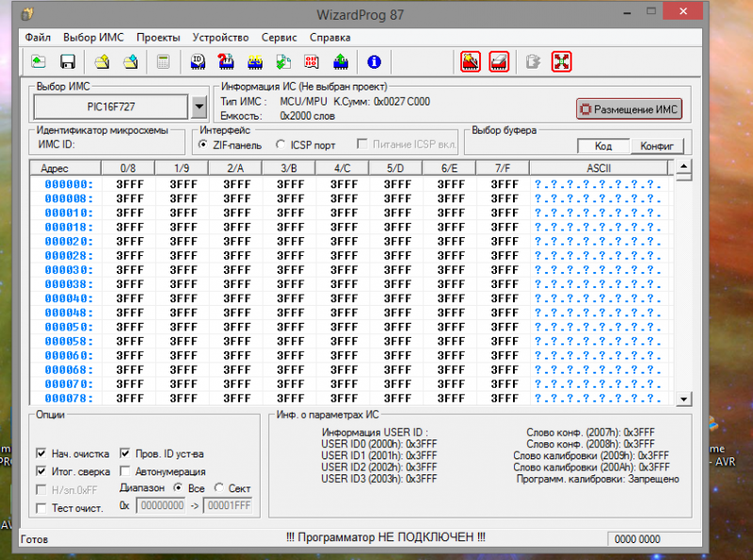Click the hex table scrollbar down arrow
753x560 pixels.
pos(684,399)
